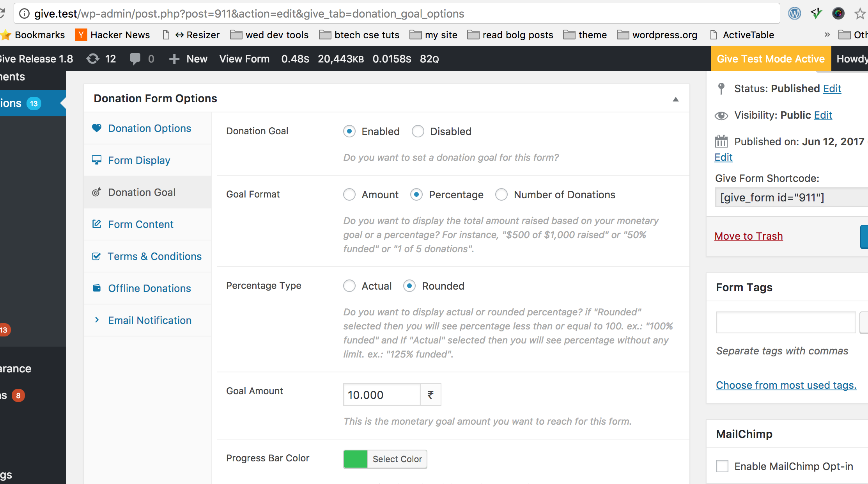
Task: Click the updates refresh icon in admin bar
Action: 93,59
